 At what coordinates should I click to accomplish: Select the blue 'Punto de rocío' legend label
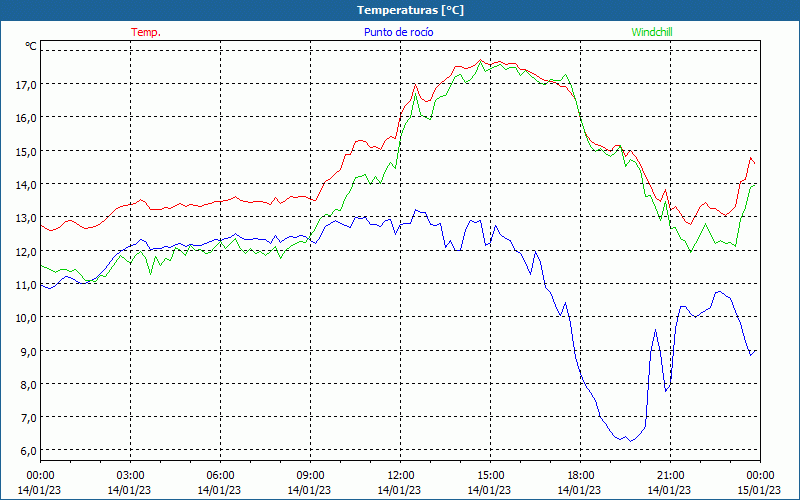click(x=398, y=32)
